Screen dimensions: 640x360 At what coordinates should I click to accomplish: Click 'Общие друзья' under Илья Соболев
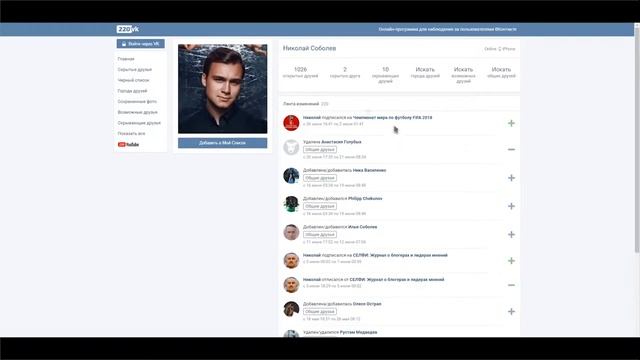(x=320, y=235)
